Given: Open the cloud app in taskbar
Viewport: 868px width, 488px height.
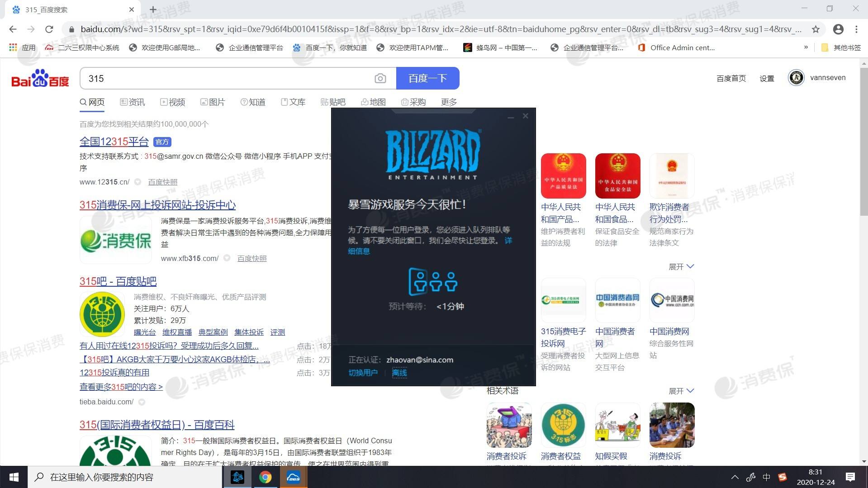Looking at the screenshot, I should (x=294, y=477).
